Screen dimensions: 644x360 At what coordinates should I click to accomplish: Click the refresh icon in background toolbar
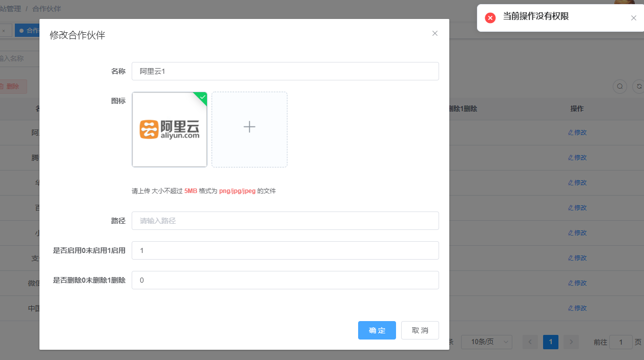pos(639,87)
